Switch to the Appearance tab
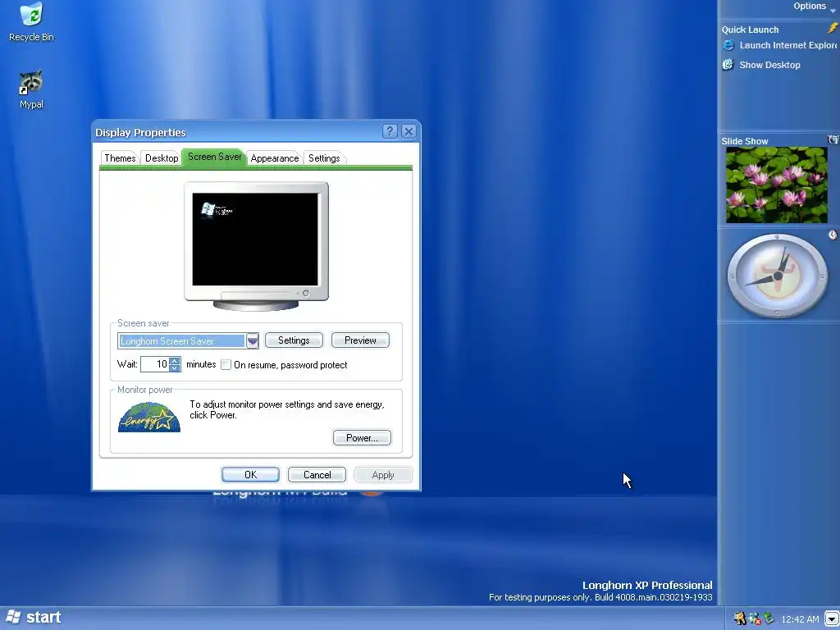Image resolution: width=840 pixels, height=630 pixels. click(274, 158)
